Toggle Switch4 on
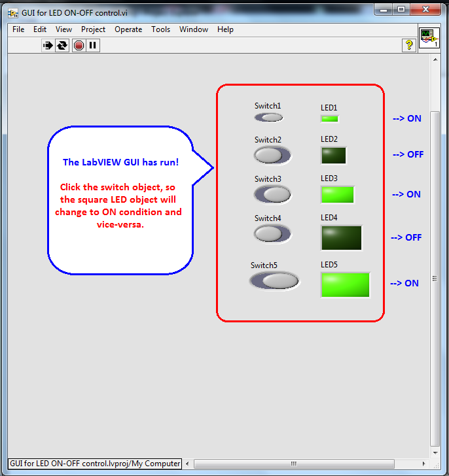This screenshot has height=476, width=449. tap(272, 234)
